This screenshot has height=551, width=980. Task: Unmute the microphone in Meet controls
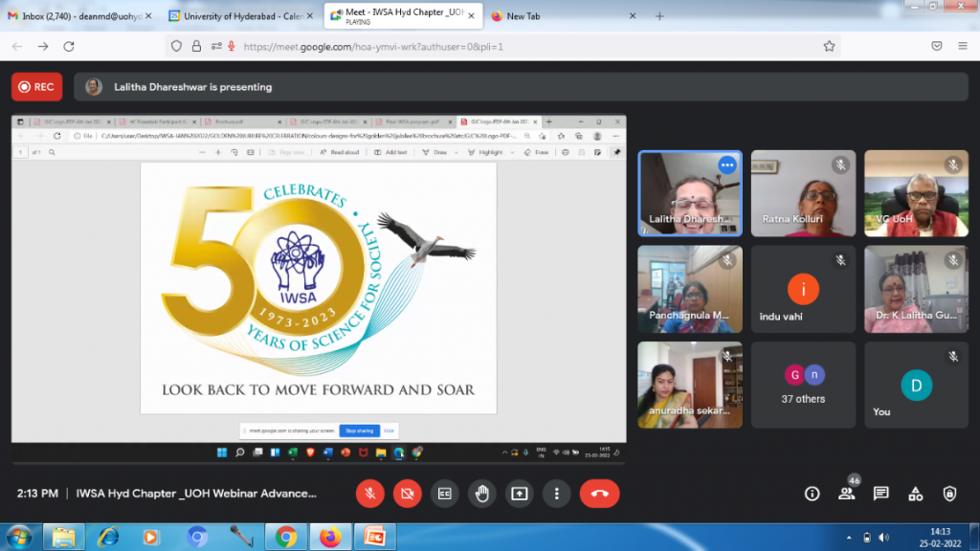[370, 494]
